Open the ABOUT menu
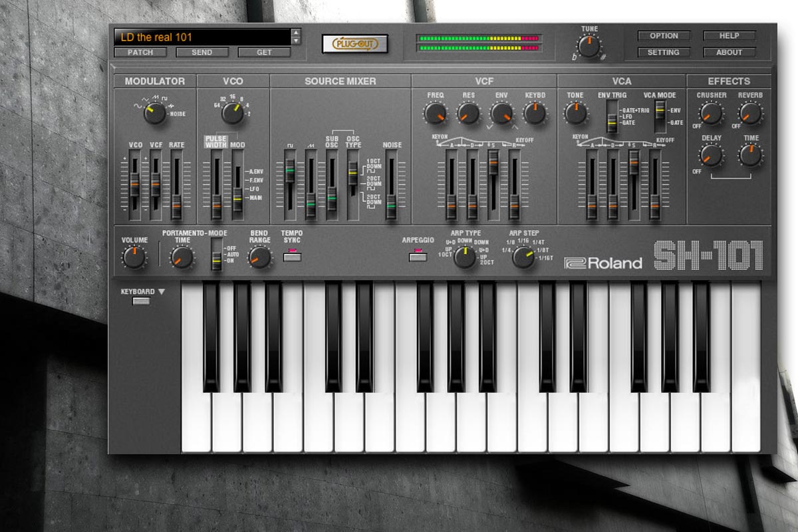The image size is (798, 532). click(x=730, y=52)
